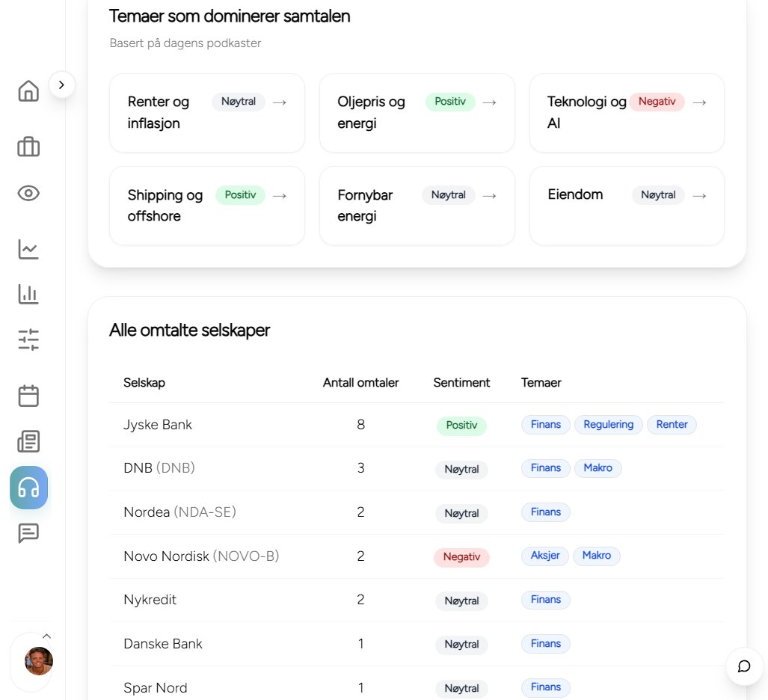This screenshot has width=768, height=700.
Task: Open the line chart icon in sidebar
Action: coord(28,249)
